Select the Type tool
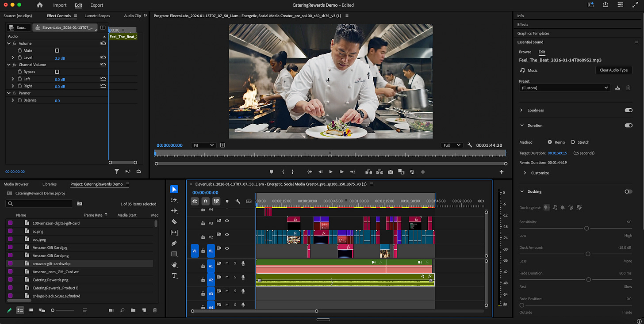The width and height of the screenshot is (644, 324). (174, 276)
